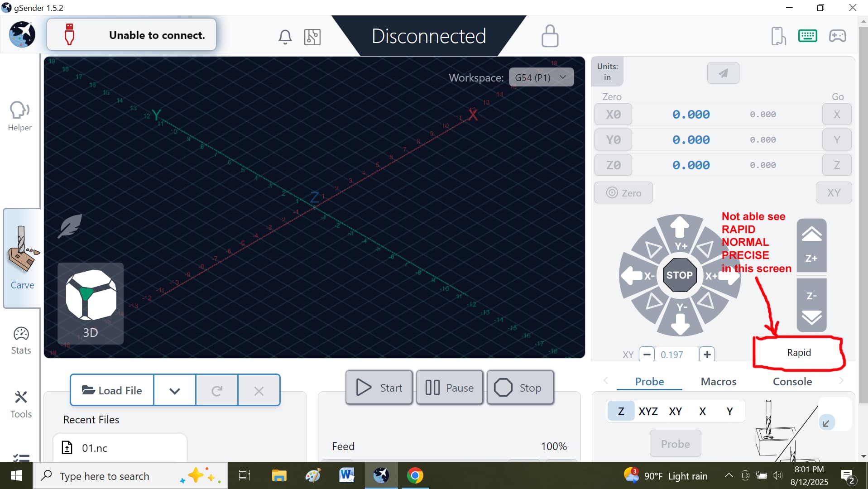Screen dimensions: 868x489
Task: Open keyboard shortcuts icon
Action: click(x=807, y=36)
